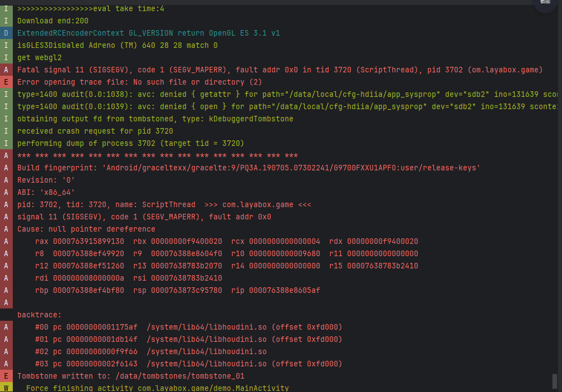Select the "ExtendedRCEncoderContext GL_VERSION" debug line

tap(148, 33)
